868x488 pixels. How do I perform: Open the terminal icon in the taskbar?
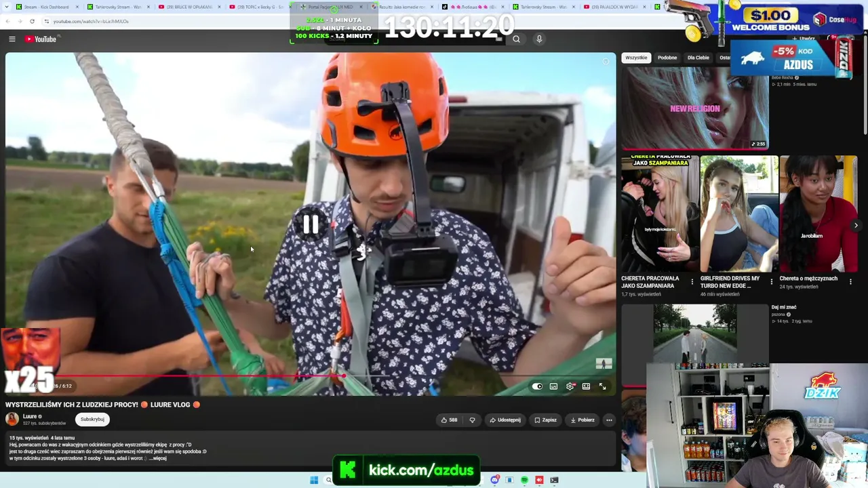(x=554, y=480)
